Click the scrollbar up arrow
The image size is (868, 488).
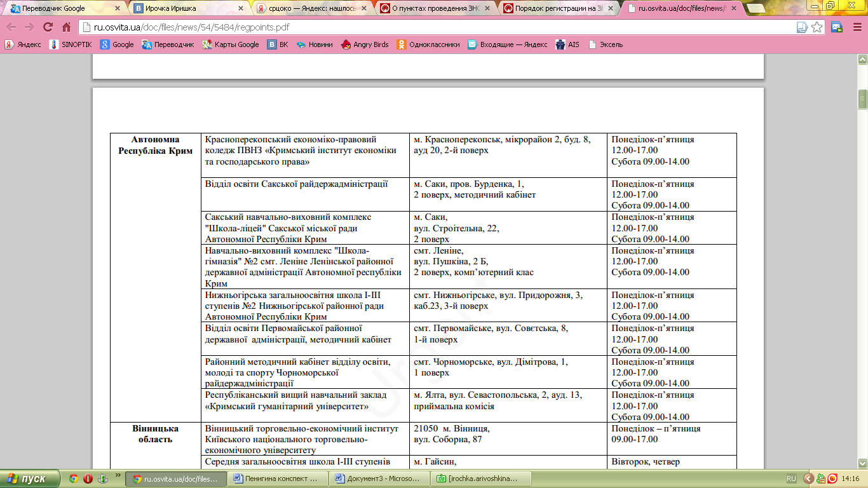[862, 59]
